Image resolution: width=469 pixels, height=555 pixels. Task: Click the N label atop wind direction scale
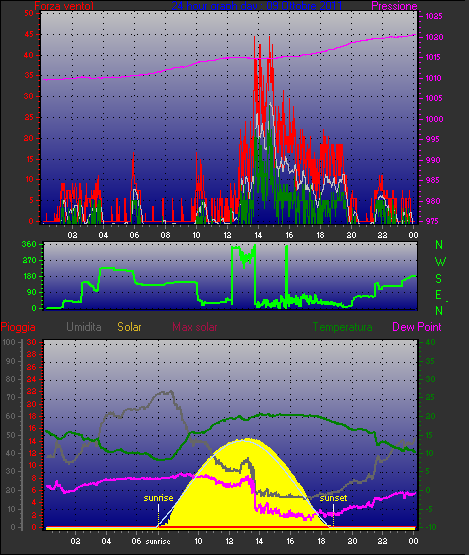(439, 245)
